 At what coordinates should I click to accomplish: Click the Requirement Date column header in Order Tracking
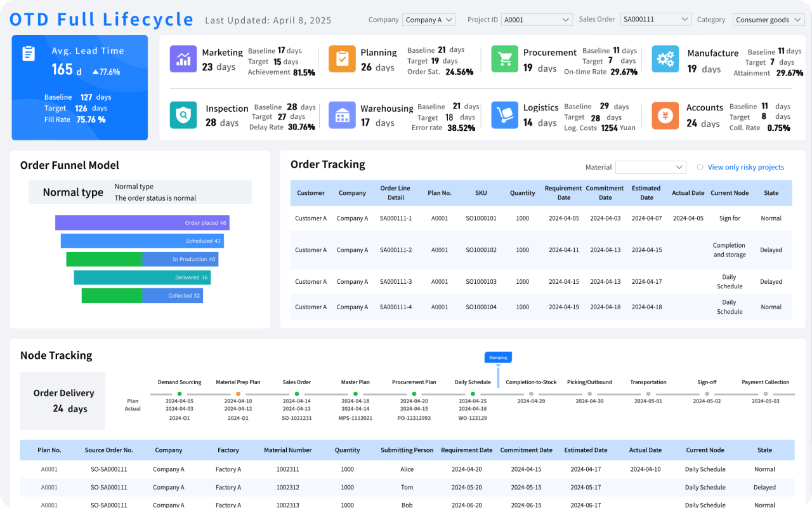pos(563,193)
